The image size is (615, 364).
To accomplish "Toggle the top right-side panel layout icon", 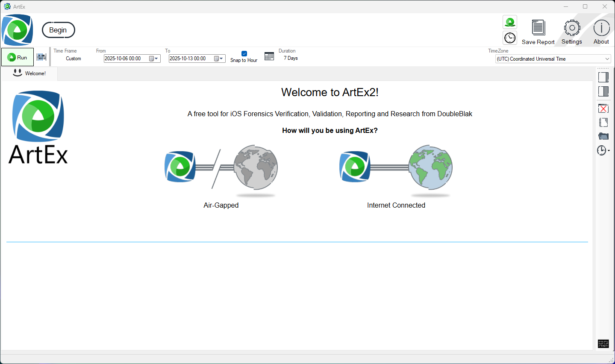I will point(603,77).
